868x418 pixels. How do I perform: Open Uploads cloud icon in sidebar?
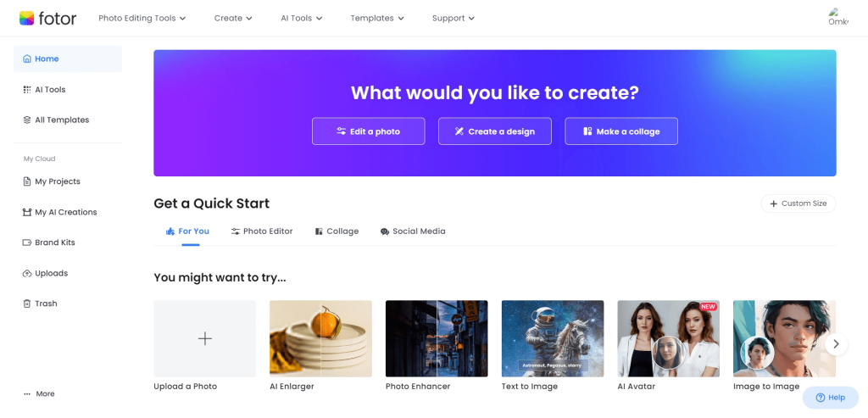pos(27,274)
